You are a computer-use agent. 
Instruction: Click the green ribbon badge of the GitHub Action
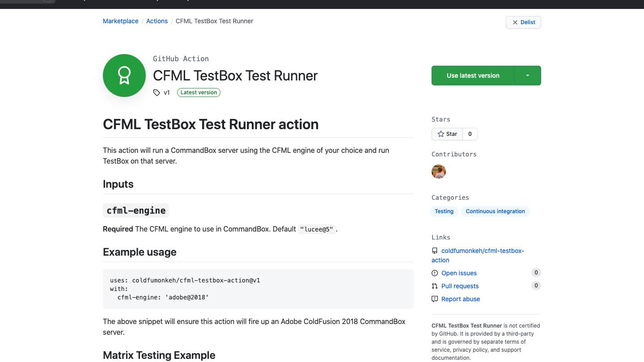point(124,75)
